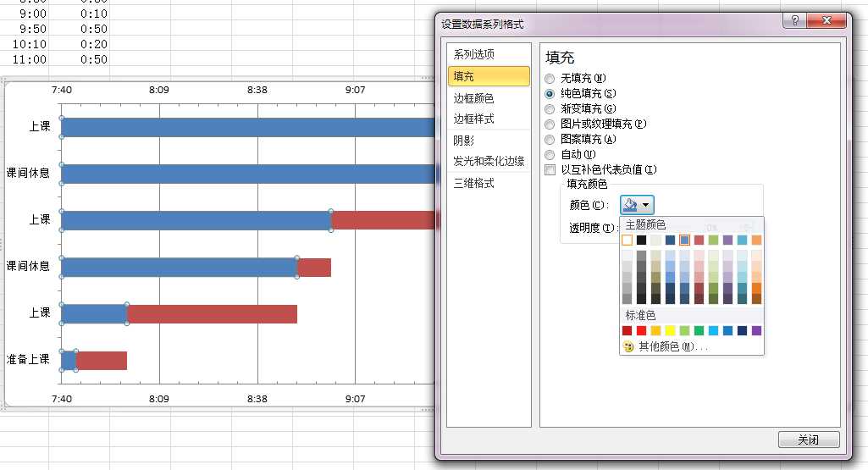
Task: Select darkest aqua shade in theme colors
Action: point(743,299)
